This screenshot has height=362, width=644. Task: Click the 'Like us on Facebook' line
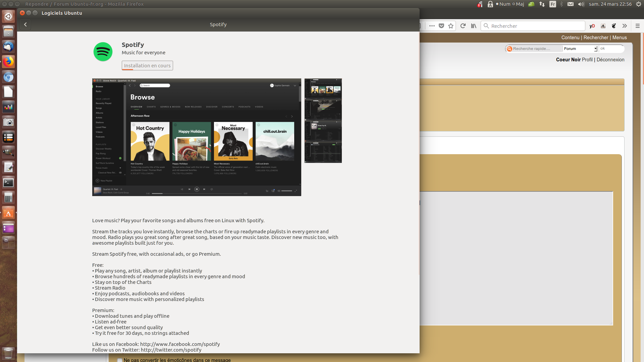(156, 344)
